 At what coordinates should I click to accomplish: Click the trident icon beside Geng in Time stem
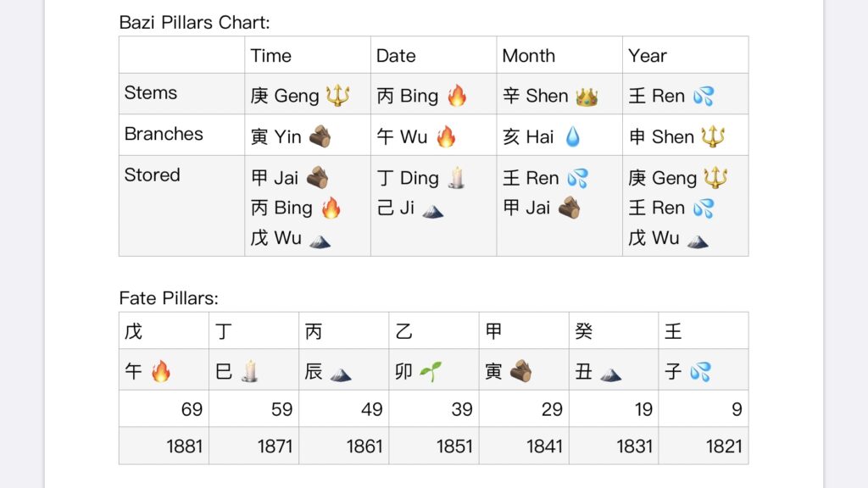(x=337, y=95)
